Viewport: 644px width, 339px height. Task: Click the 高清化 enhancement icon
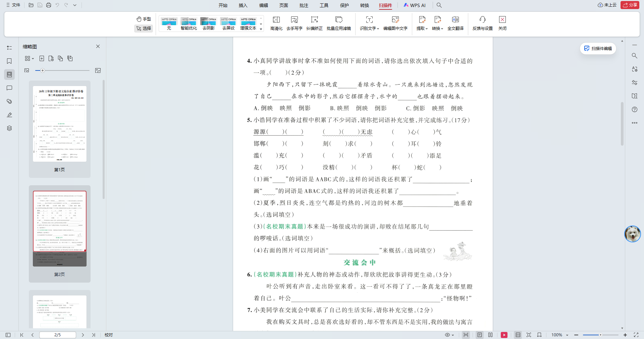coord(276,23)
